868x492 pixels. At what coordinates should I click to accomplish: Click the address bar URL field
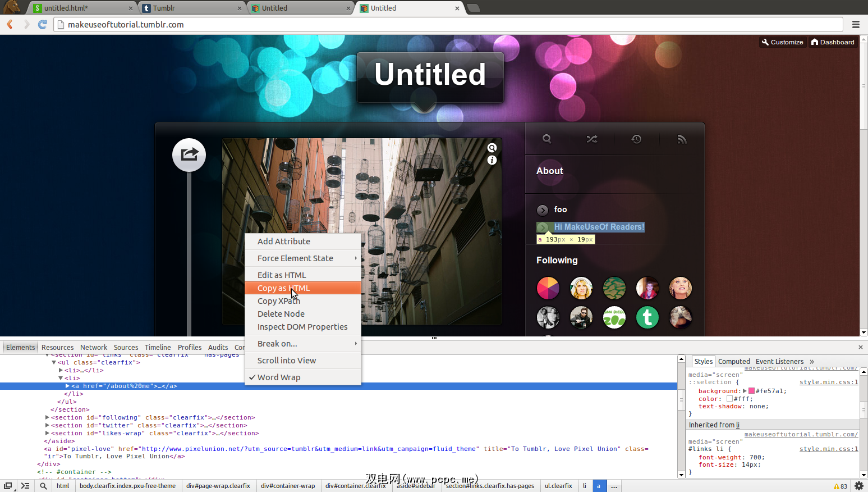[x=449, y=25]
